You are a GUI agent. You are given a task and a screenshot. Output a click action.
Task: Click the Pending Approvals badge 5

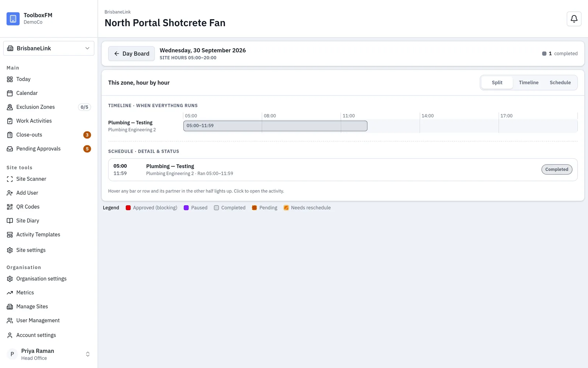pyautogui.click(x=87, y=149)
